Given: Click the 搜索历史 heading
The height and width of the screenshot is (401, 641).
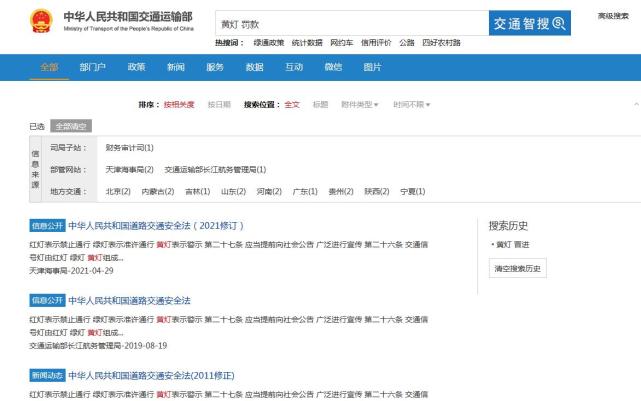Looking at the screenshot, I should click(508, 226).
